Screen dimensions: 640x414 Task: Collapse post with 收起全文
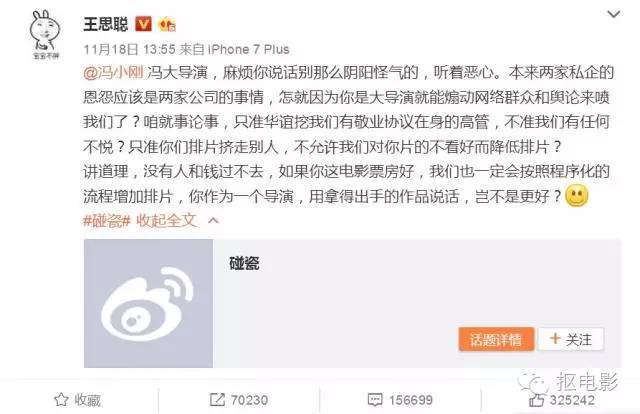[167, 221]
